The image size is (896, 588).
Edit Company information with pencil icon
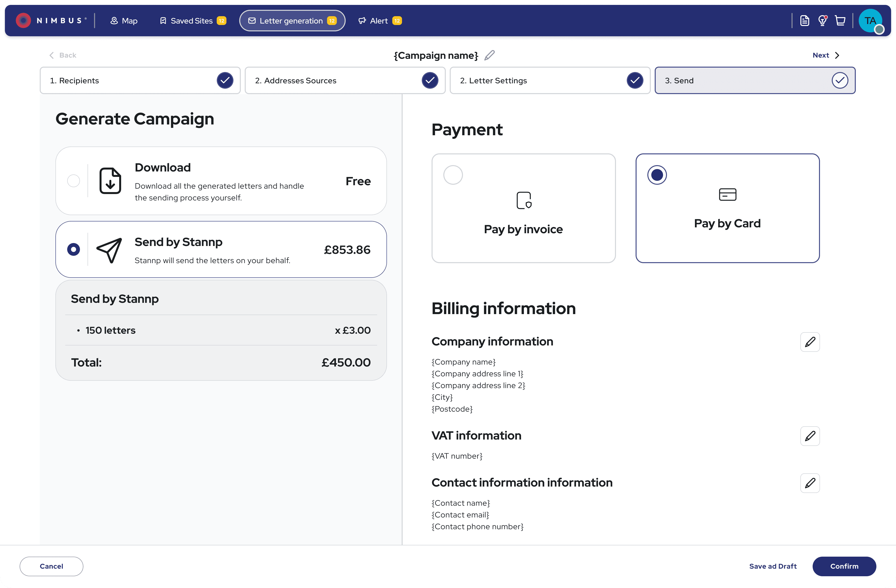pos(810,342)
